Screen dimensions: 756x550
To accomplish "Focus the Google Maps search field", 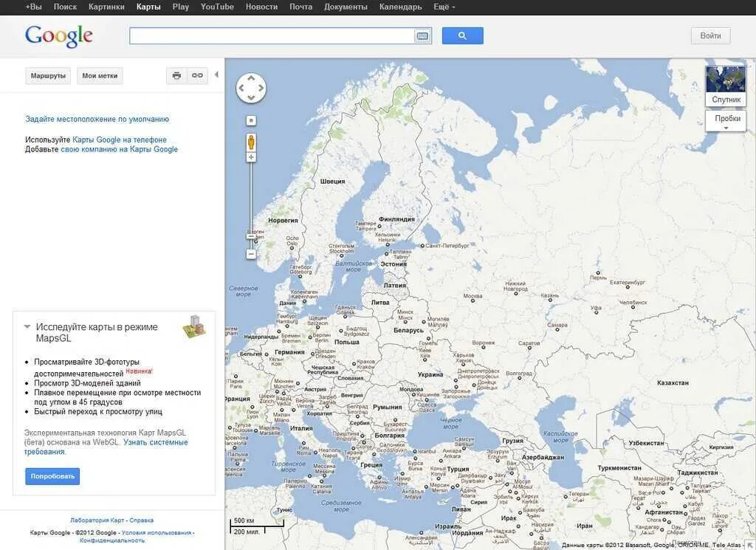I will pyautogui.click(x=272, y=36).
